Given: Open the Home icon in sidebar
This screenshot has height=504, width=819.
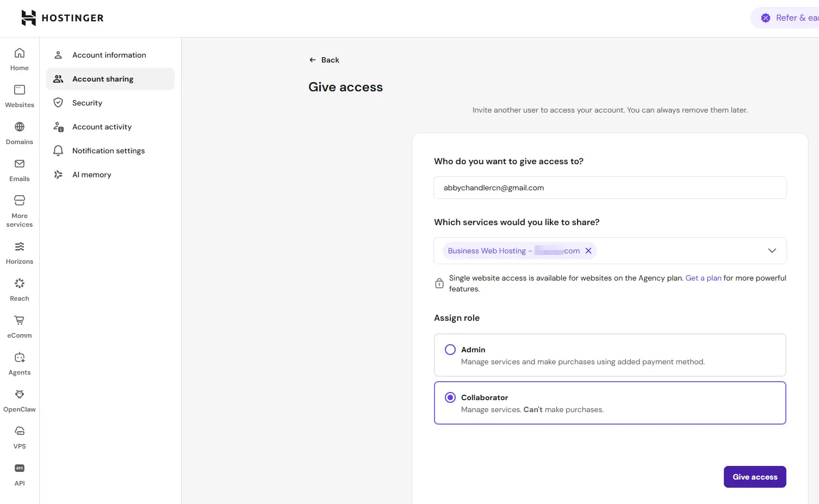Looking at the screenshot, I should click(20, 53).
